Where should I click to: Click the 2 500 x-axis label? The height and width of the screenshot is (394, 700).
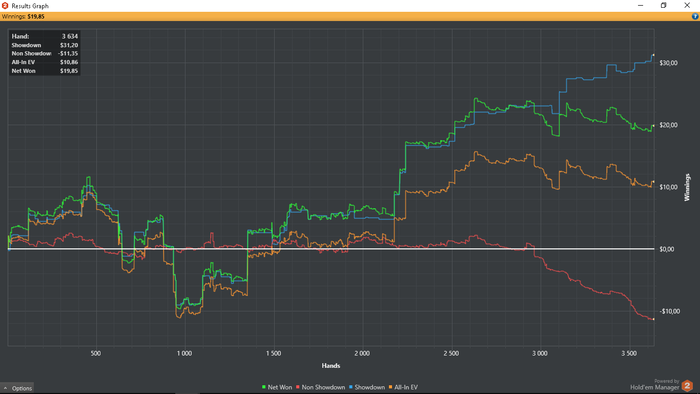coord(451,353)
